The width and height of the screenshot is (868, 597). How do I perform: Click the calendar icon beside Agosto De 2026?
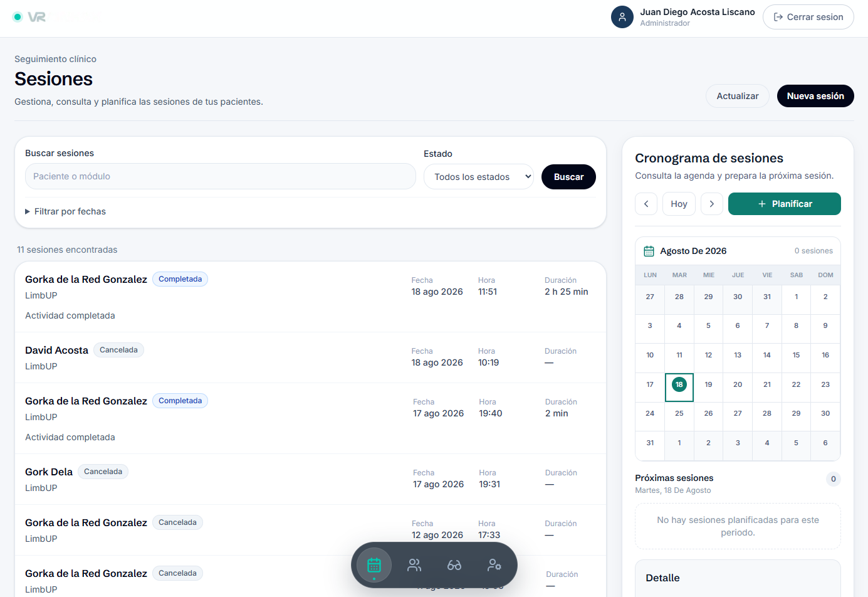[649, 251]
